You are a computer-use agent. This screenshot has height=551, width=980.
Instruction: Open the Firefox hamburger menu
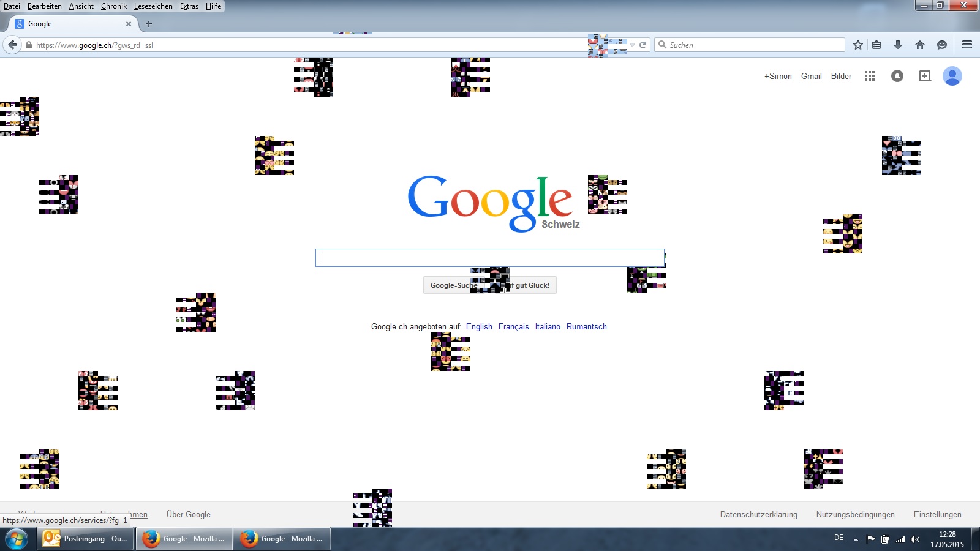[x=967, y=45]
